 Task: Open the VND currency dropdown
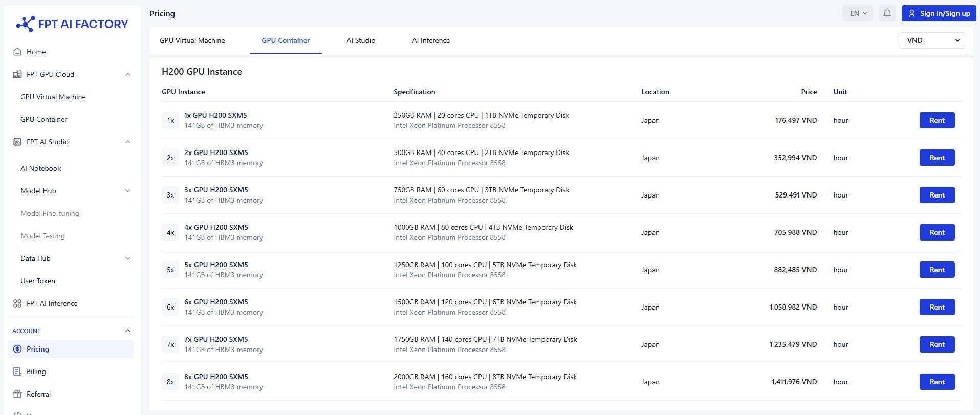(932, 40)
